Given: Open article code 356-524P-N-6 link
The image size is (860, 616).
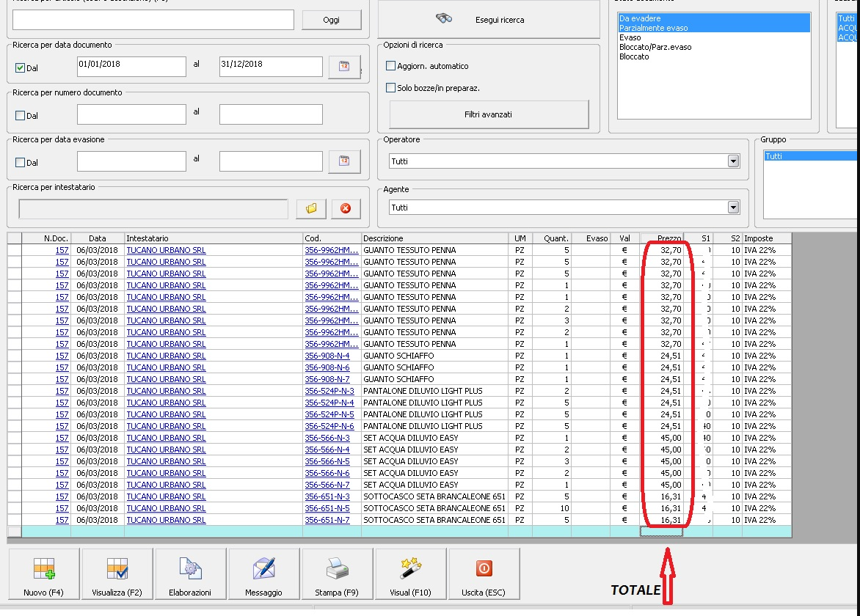Looking at the screenshot, I should (329, 426).
